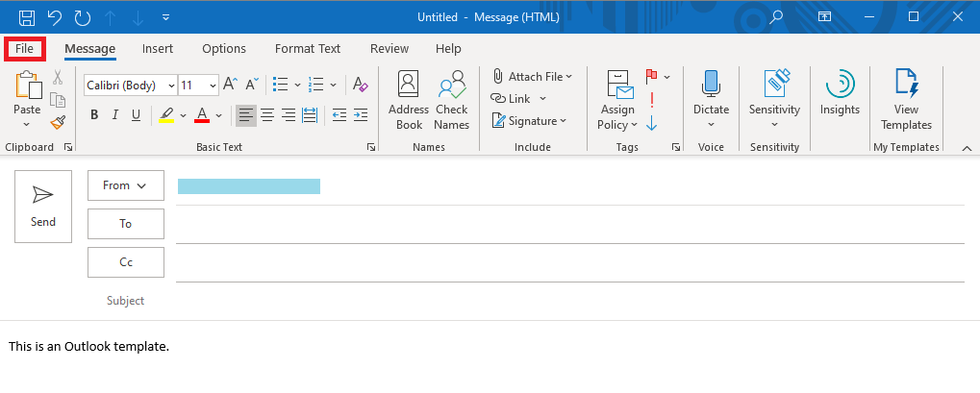
Task: Click the Save icon in title bar
Action: 26,17
